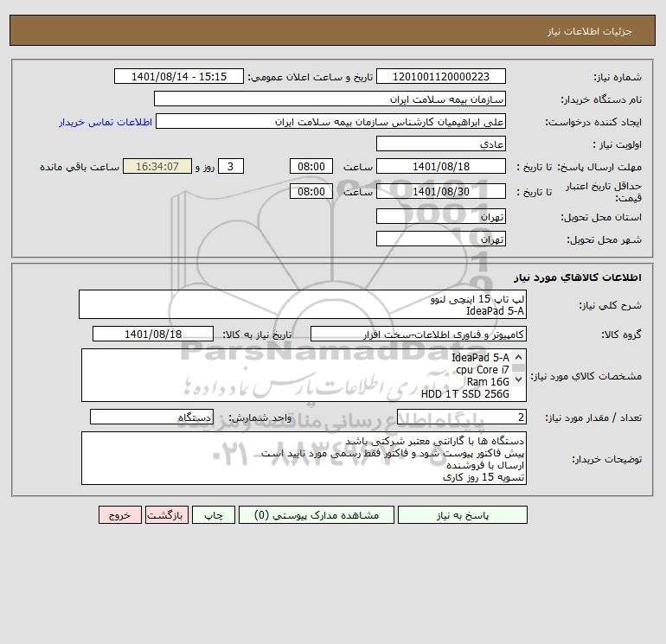Click the label 'مشخصات کالای مورد نیاز:'
The height and width of the screenshot is (644, 666).
(x=586, y=376)
